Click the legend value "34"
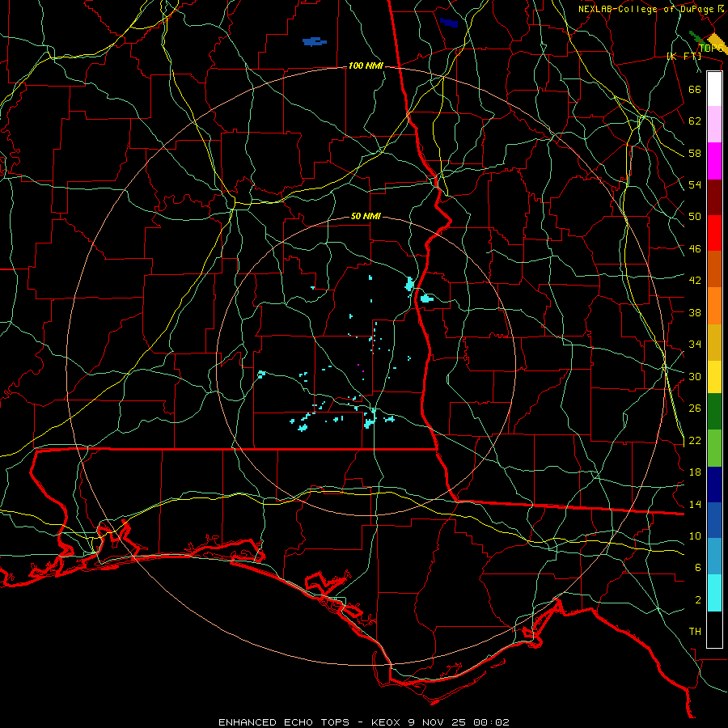Viewport: 728px width, 728px height. [x=695, y=345]
